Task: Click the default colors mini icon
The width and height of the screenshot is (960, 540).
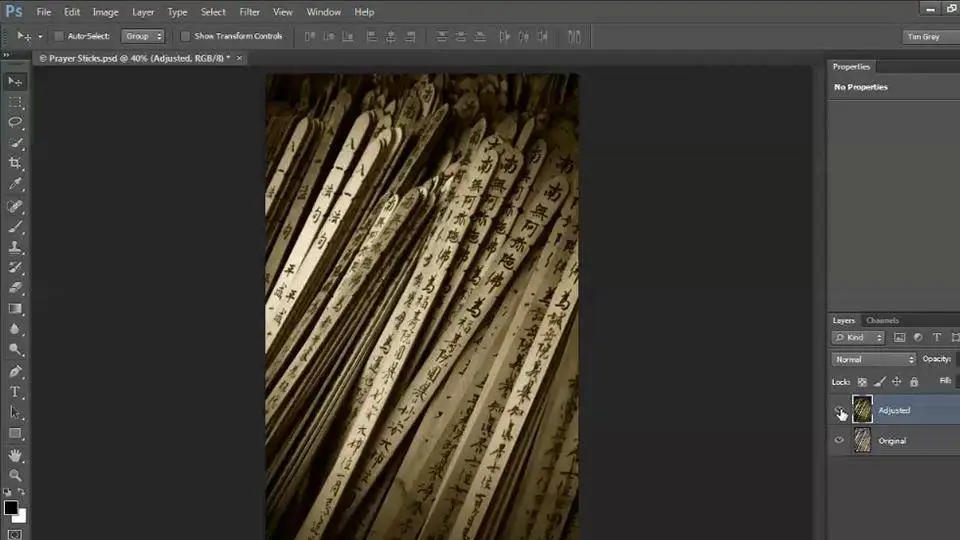Action: point(7,492)
